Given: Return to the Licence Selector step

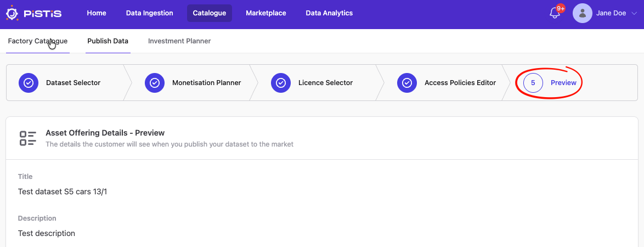Looking at the screenshot, I should [x=326, y=83].
